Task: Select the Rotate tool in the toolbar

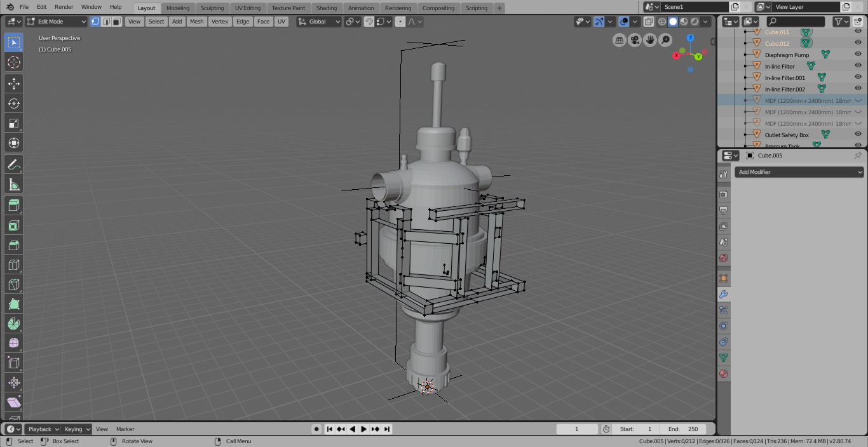Action: [x=13, y=103]
